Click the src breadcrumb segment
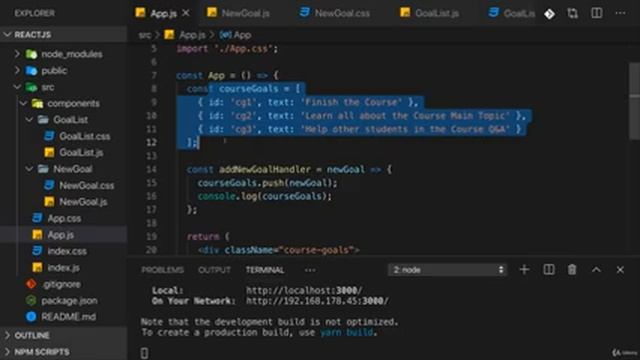The image size is (640, 360). point(144,35)
